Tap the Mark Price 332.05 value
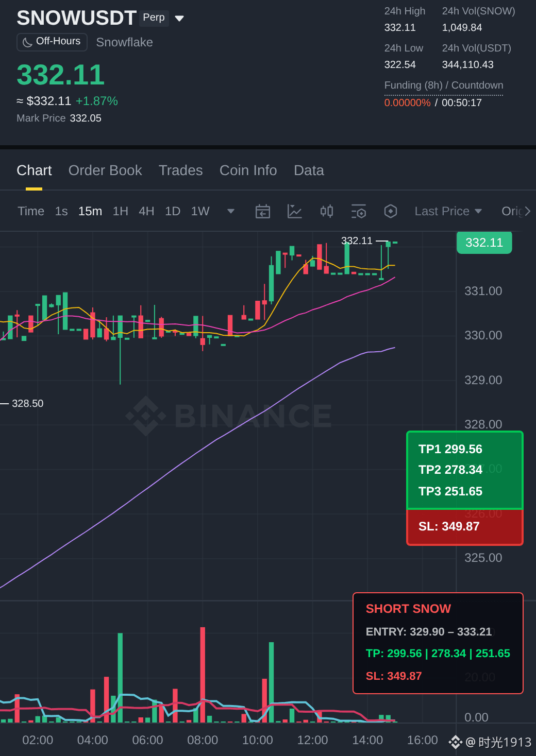The image size is (536, 756). pyautogui.click(x=86, y=118)
